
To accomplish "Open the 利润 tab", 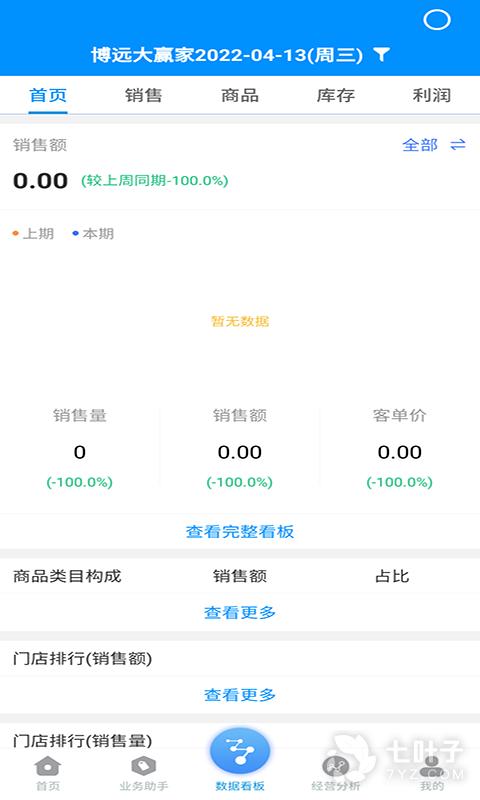I will [x=432, y=95].
